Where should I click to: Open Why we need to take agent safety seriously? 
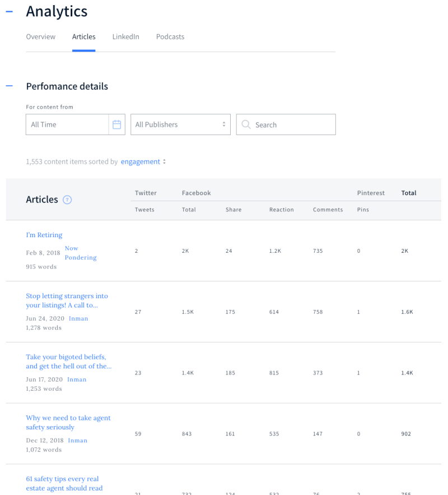click(68, 422)
